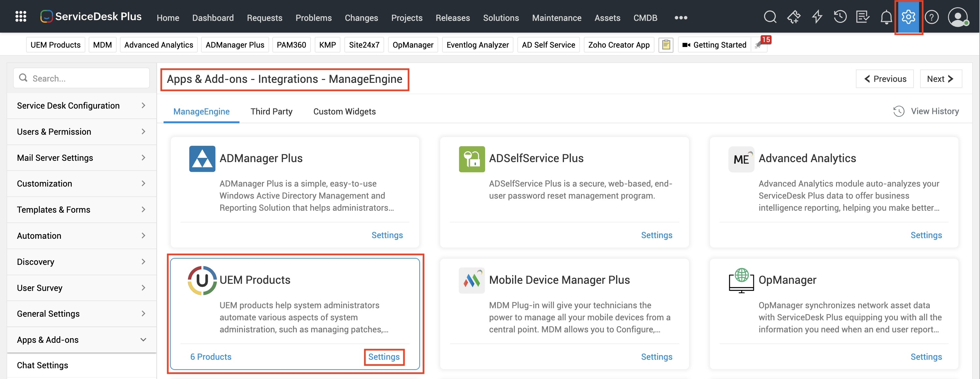Open the notifications bell
The image size is (980, 379).
coord(886,17)
